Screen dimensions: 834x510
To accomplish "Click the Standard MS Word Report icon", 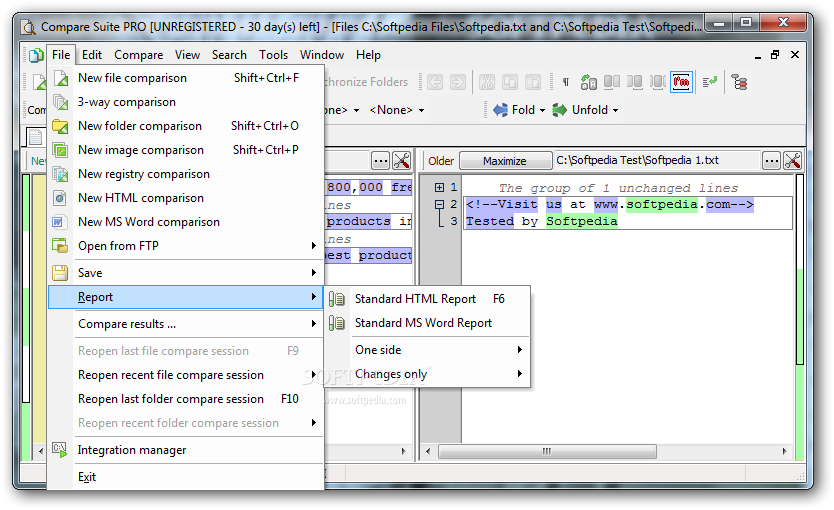I will click(337, 323).
